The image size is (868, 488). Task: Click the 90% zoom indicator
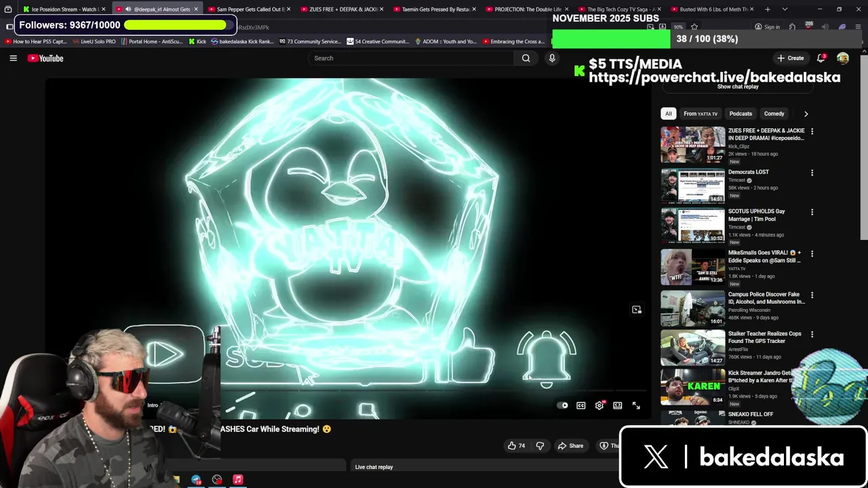[678, 27]
